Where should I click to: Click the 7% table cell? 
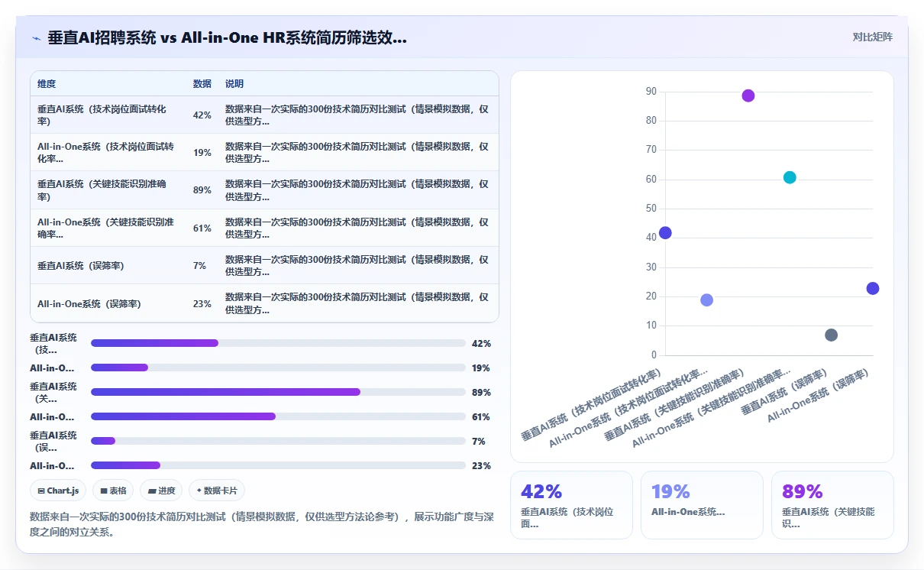pos(200,266)
